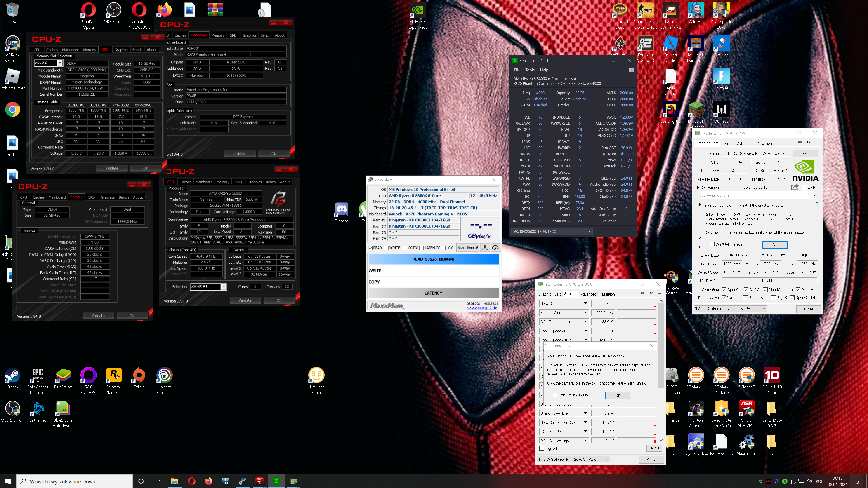Viewport: 868px width, 488px height.
Task: Open the Tools menu in ZenTimings
Action: (x=530, y=70)
